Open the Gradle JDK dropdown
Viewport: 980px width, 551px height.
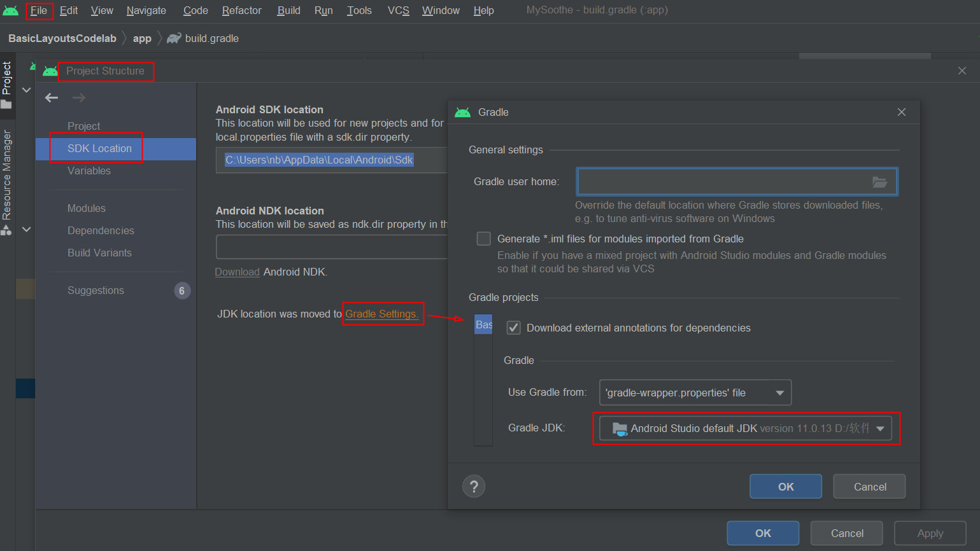click(745, 429)
